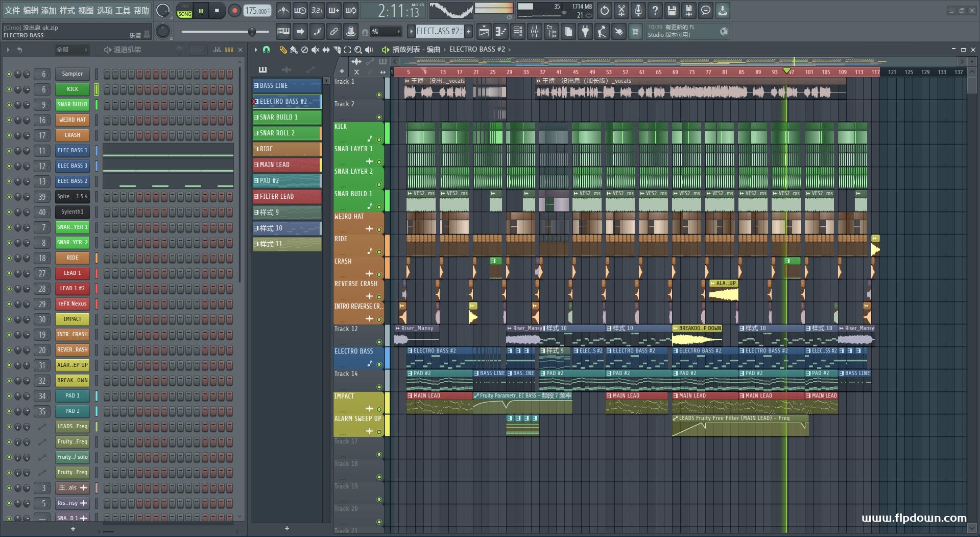
Task: Open the mixer window icon
Action: pos(534,32)
